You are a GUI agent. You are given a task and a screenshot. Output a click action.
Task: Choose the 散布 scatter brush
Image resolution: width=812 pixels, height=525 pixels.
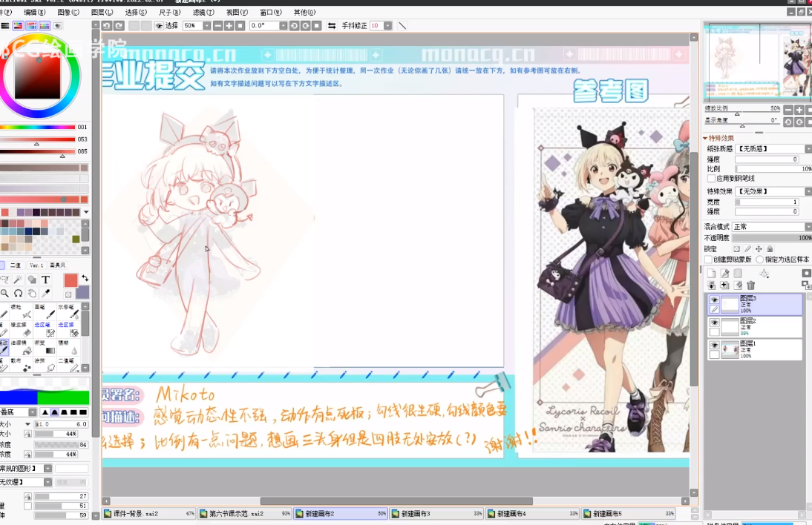(22, 364)
